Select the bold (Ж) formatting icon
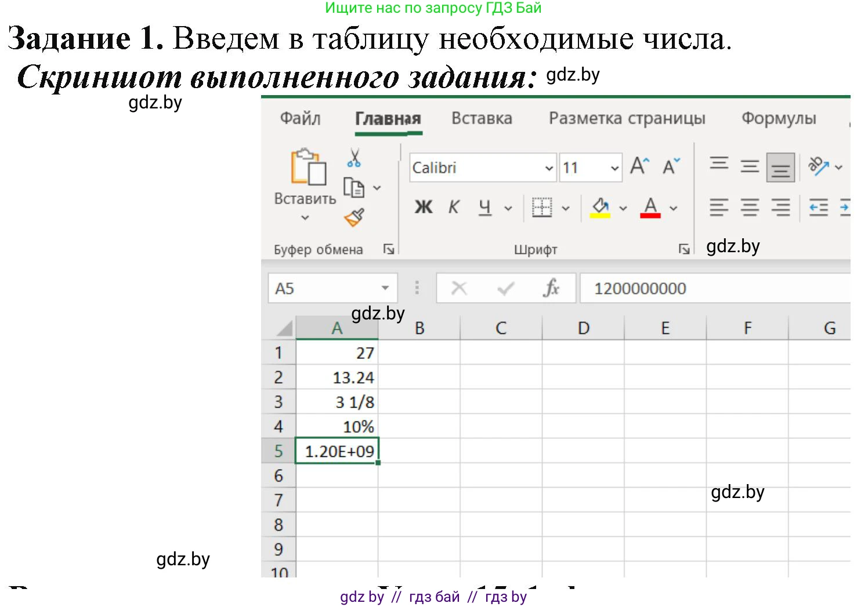 click(423, 207)
